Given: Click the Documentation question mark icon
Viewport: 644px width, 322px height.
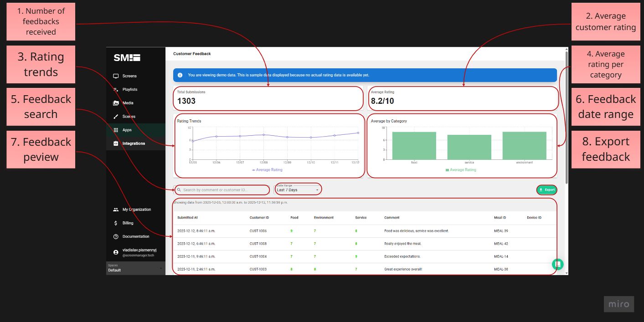Looking at the screenshot, I should [x=116, y=236].
